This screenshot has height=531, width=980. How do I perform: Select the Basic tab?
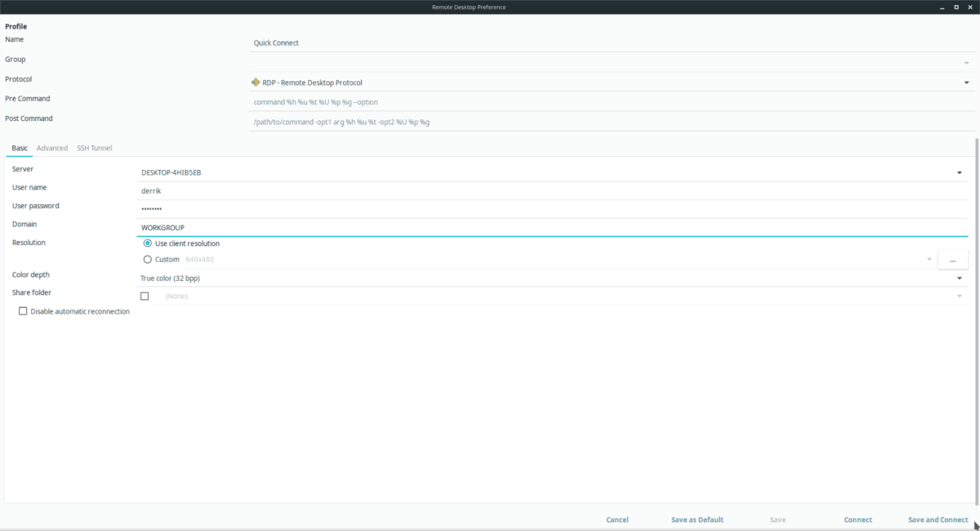[x=19, y=148]
